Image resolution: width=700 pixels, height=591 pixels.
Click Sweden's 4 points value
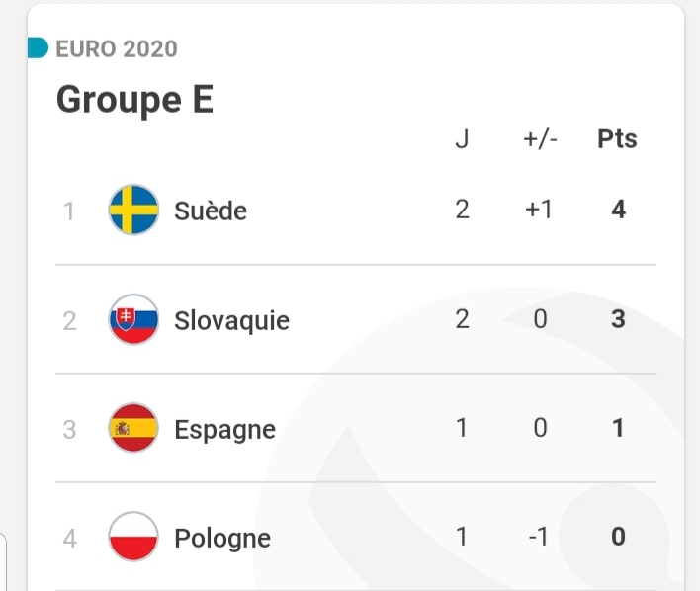[618, 210]
